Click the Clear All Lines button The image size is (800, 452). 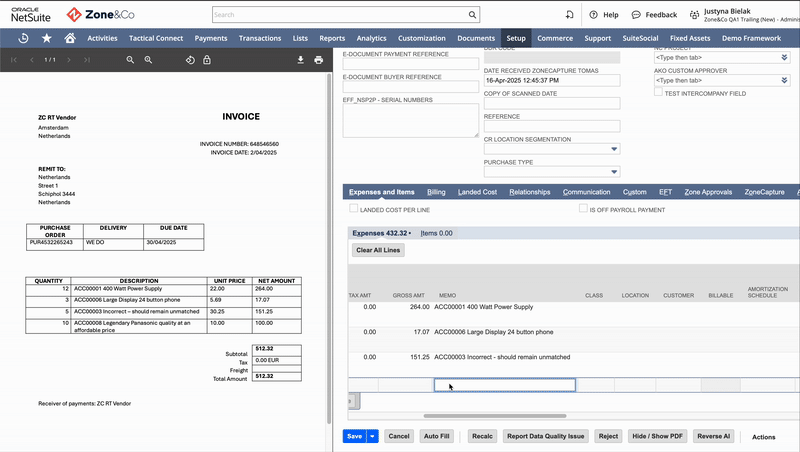378,250
